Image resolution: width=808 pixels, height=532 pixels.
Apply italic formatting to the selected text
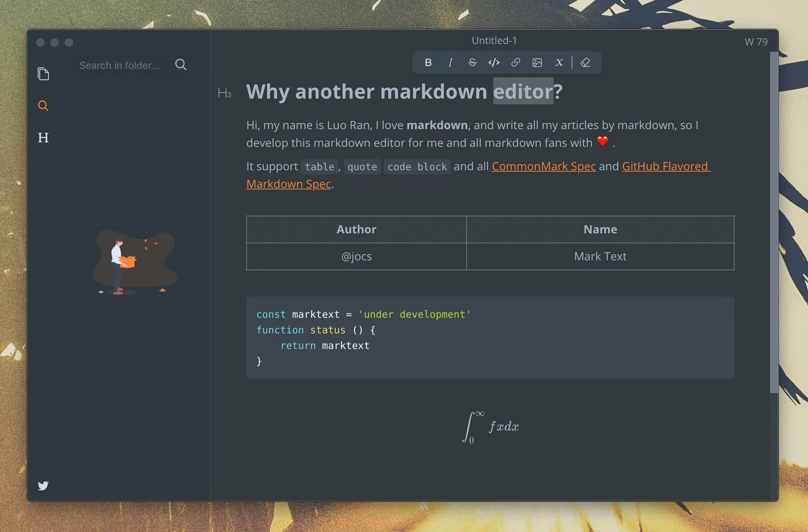coord(450,63)
